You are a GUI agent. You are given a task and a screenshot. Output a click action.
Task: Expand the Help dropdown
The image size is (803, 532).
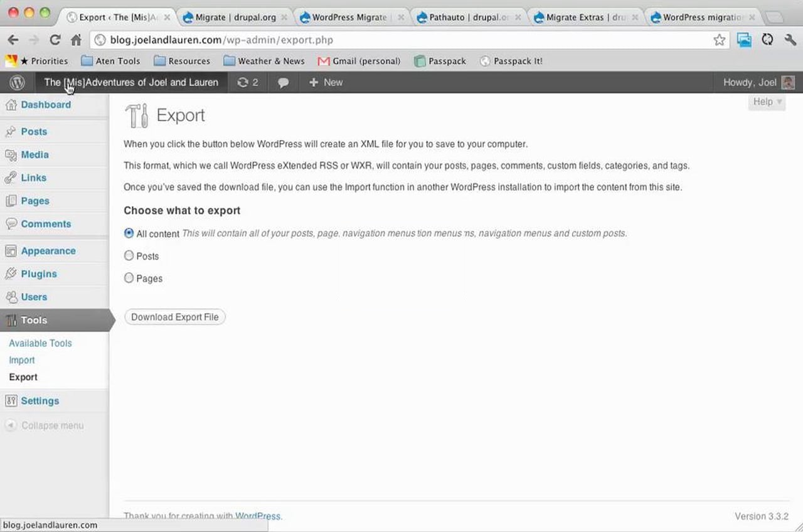766,102
